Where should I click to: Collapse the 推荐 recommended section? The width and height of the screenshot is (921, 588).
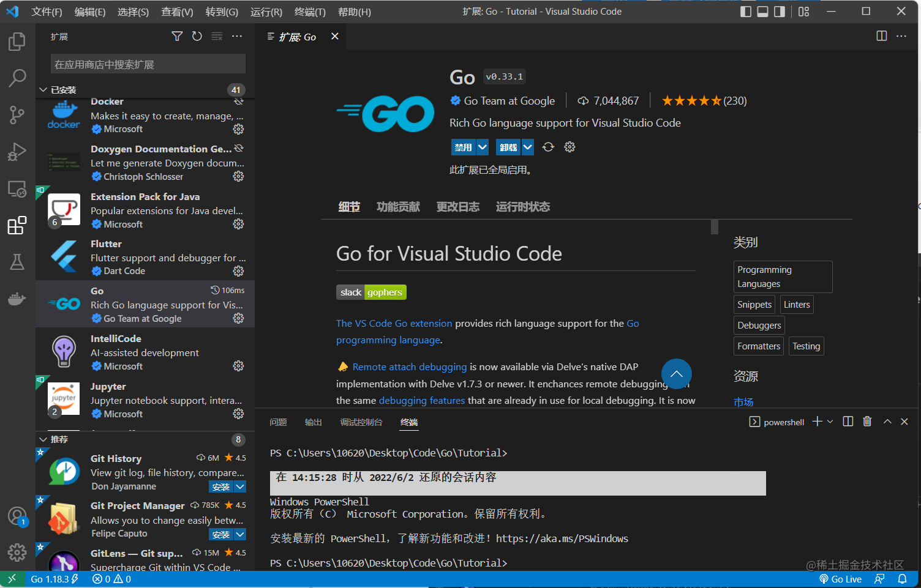(x=43, y=439)
